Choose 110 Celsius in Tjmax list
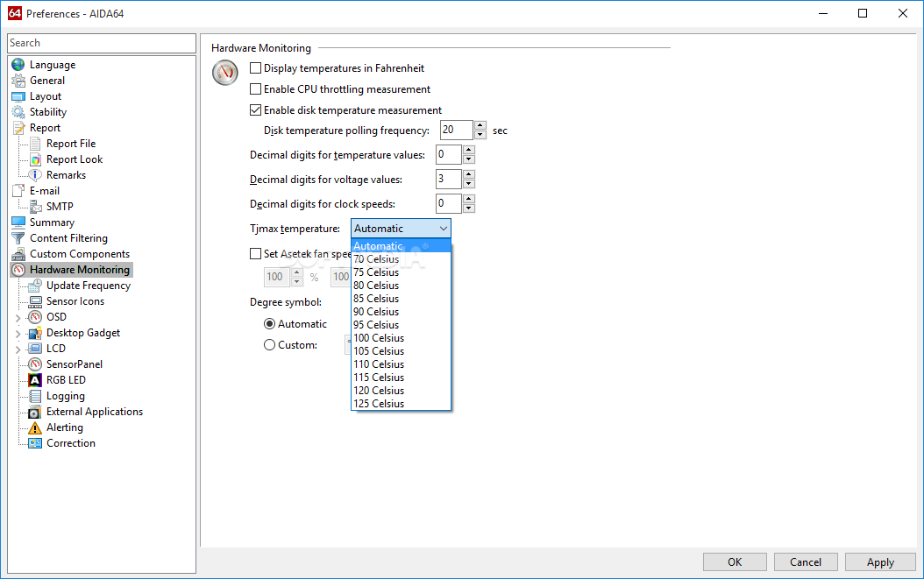This screenshot has width=924, height=579. pos(401,364)
